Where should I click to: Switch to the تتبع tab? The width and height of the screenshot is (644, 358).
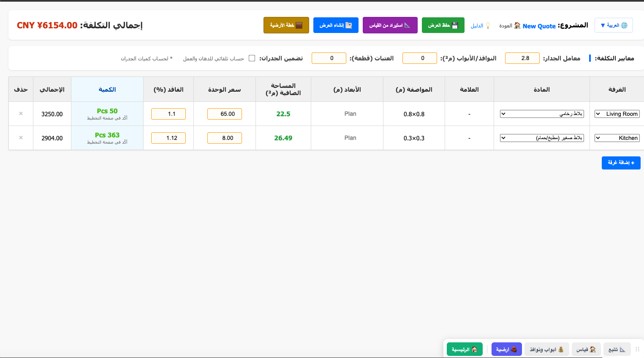617,349
